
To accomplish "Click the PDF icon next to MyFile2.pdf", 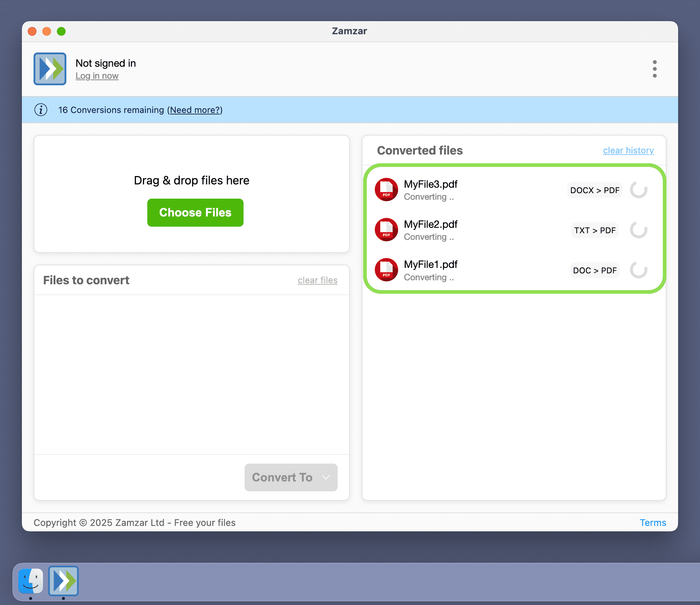I will point(386,229).
